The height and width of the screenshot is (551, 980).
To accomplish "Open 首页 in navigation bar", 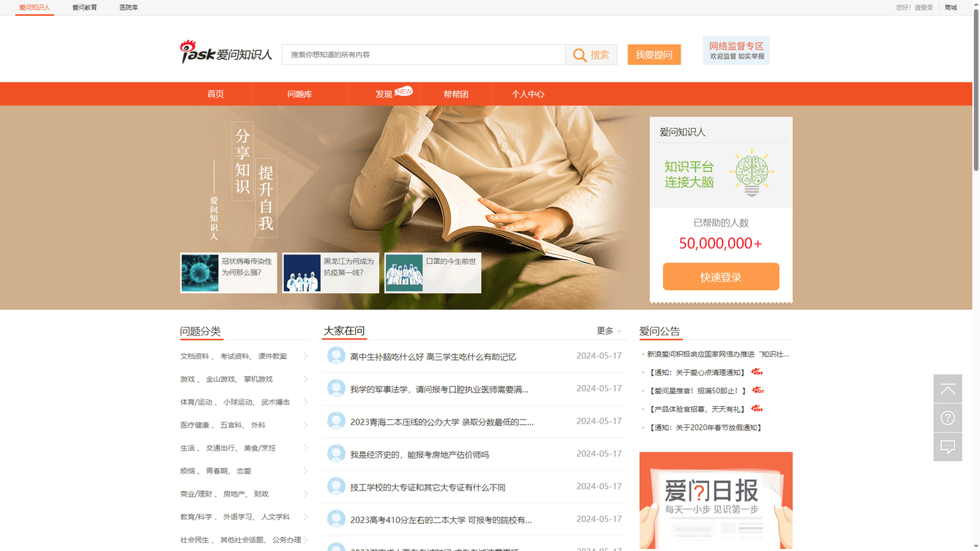I will tap(216, 94).
